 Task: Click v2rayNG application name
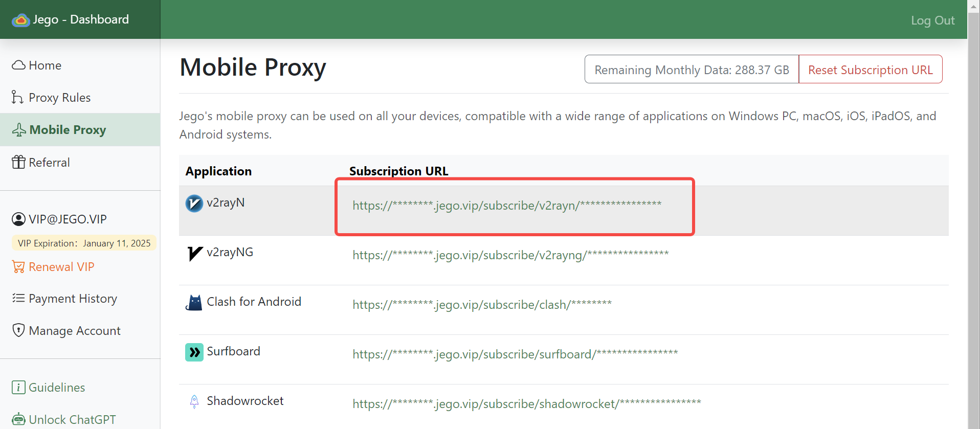point(230,252)
